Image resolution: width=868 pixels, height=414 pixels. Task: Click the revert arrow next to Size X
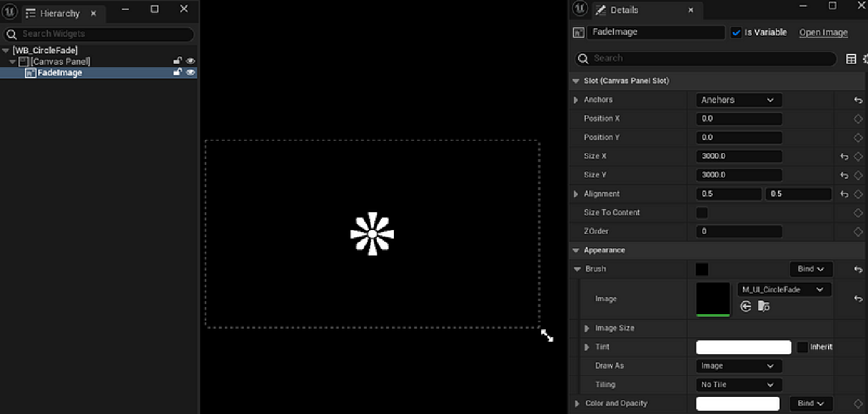[844, 156]
